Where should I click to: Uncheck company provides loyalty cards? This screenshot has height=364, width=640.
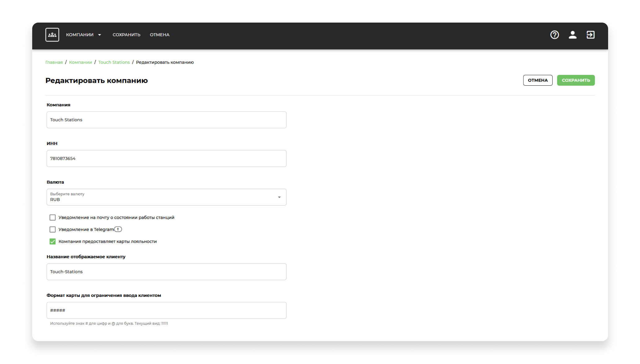coord(53,242)
